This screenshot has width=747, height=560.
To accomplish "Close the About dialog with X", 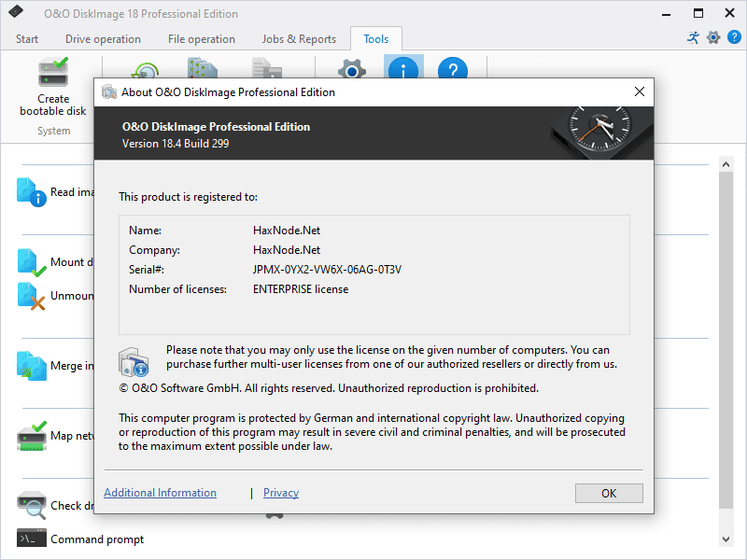I will 640,91.
